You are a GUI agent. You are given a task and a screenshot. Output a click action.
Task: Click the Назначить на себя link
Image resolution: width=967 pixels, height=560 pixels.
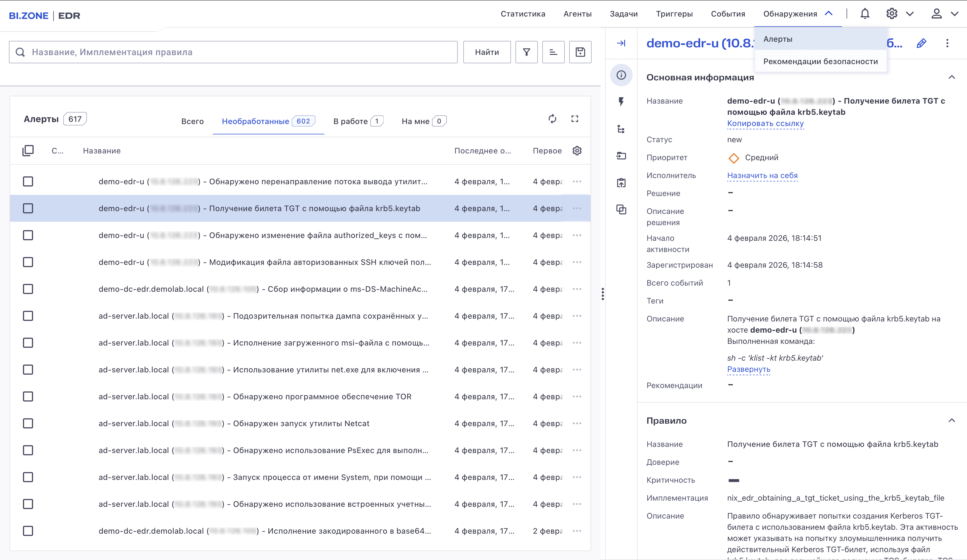762,175
